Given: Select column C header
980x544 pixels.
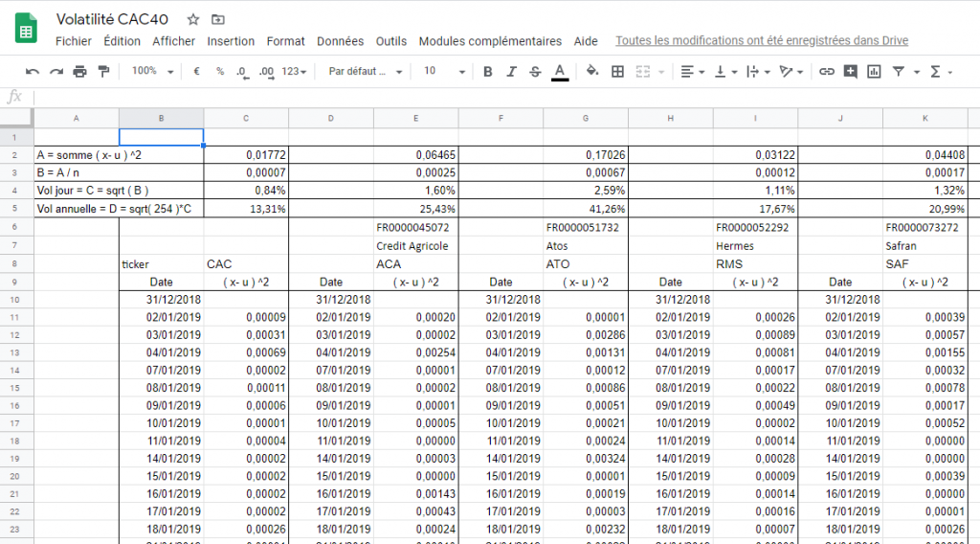Looking at the screenshot, I should click(246, 118).
